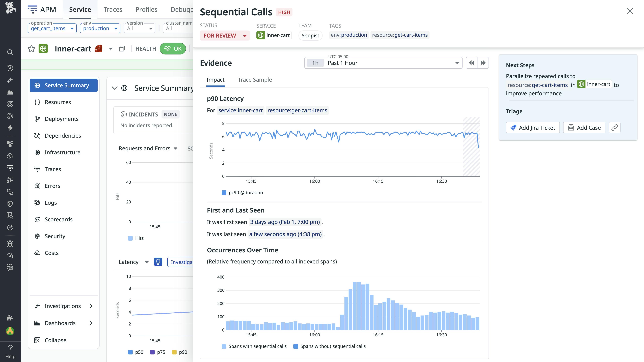Open the hexagon service map icon
Viewport: 644px width, 362px height.
pos(10,144)
